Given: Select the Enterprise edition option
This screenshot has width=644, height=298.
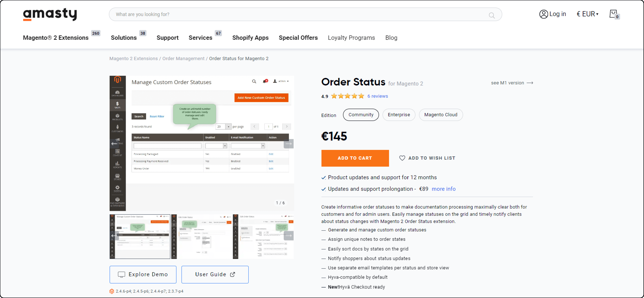Looking at the screenshot, I should click(399, 115).
